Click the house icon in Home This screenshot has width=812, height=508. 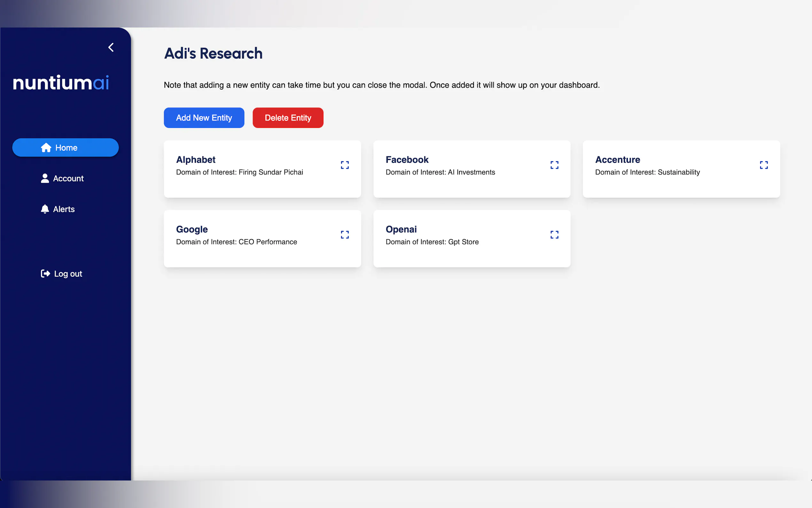coord(46,147)
